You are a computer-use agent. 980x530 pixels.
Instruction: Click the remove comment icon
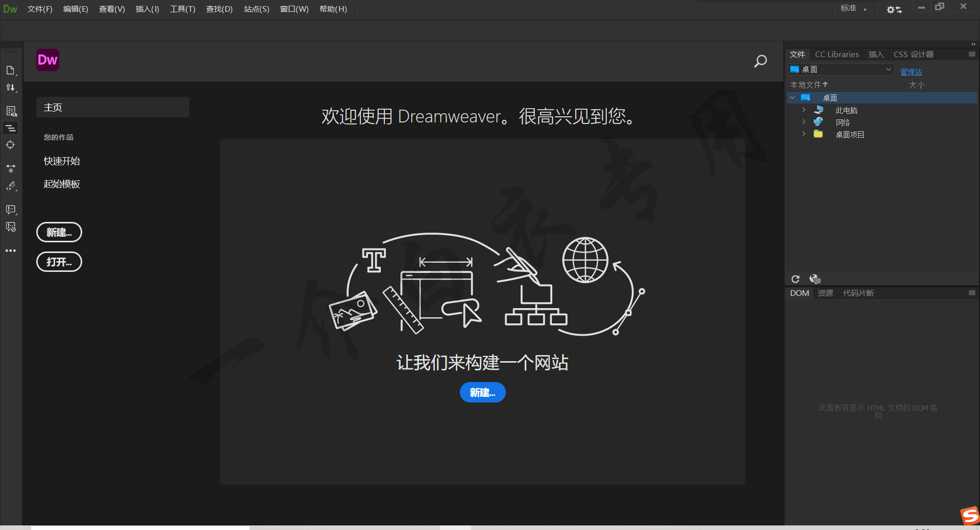pyautogui.click(x=11, y=227)
